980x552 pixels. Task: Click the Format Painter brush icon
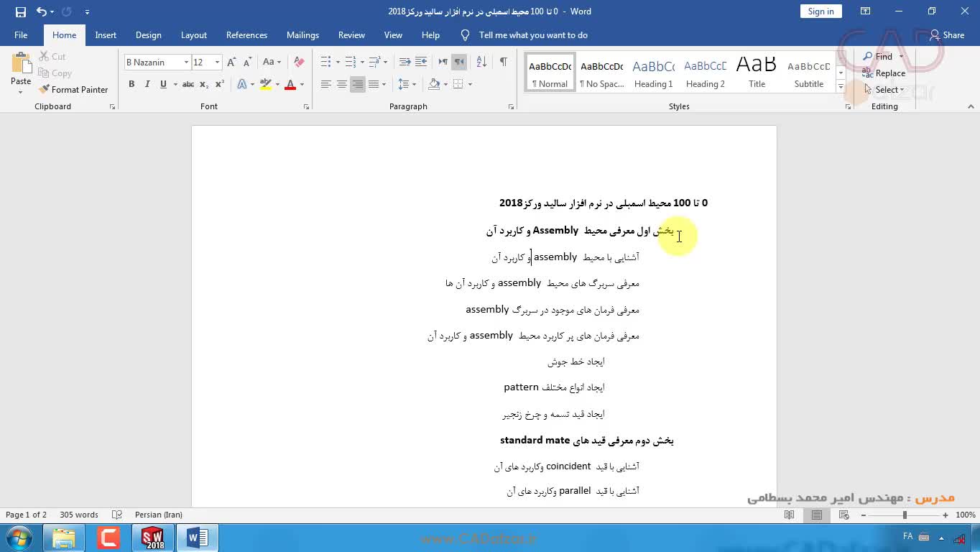click(x=45, y=90)
